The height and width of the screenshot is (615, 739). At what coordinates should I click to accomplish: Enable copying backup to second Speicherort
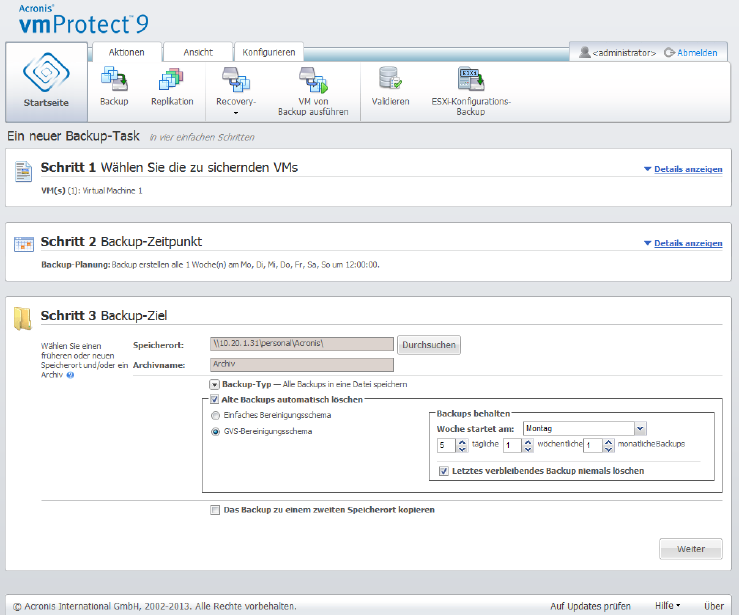point(215,510)
